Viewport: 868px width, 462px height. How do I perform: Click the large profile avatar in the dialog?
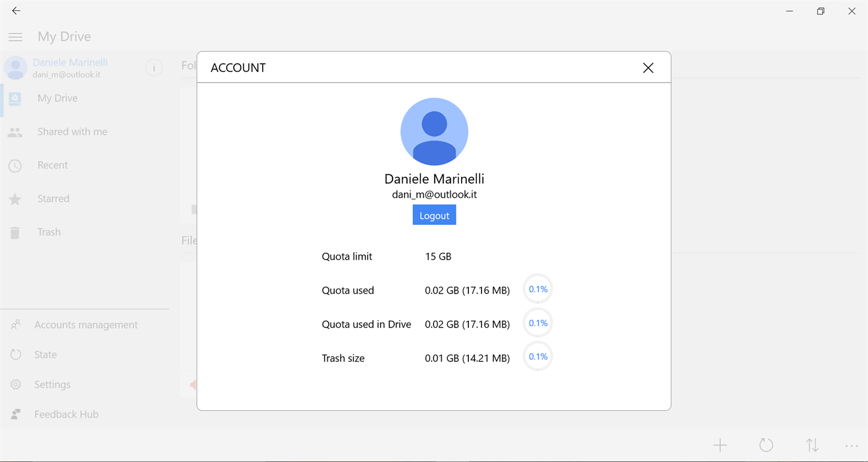434,131
